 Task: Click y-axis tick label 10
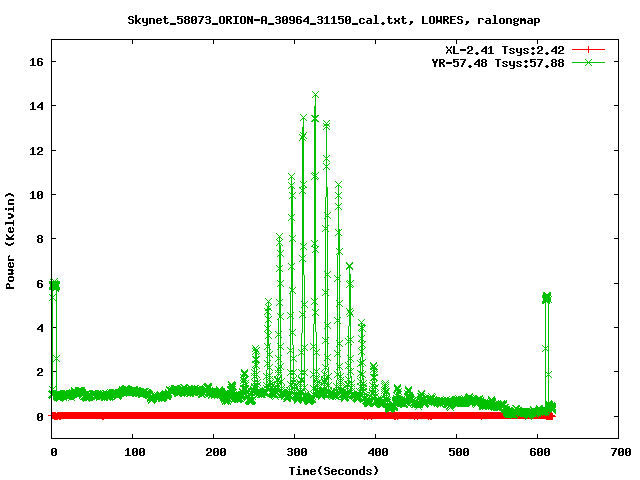click(36, 195)
